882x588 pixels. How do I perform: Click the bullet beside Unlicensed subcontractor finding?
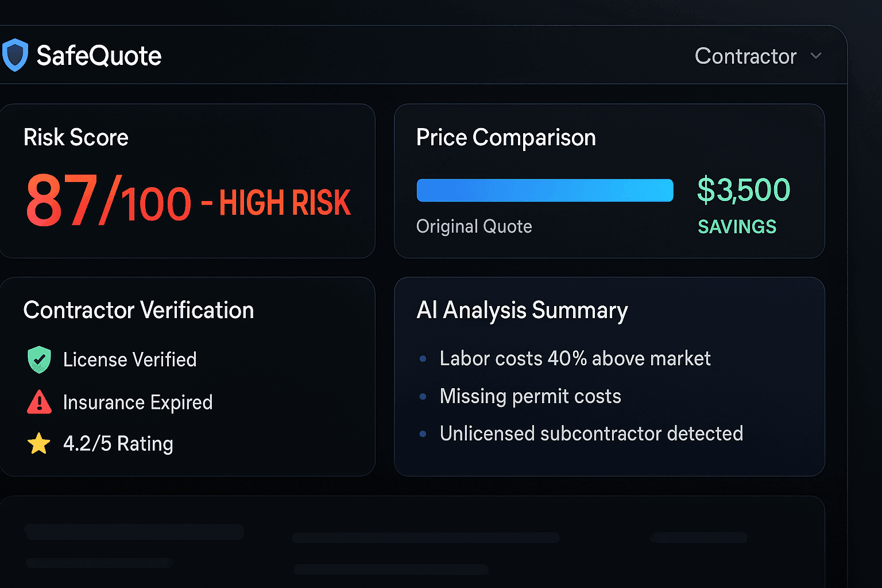click(x=423, y=434)
